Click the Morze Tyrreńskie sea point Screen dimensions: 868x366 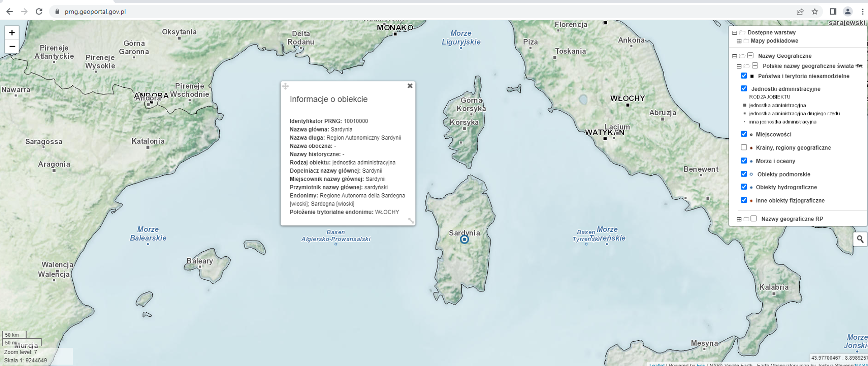click(607, 244)
